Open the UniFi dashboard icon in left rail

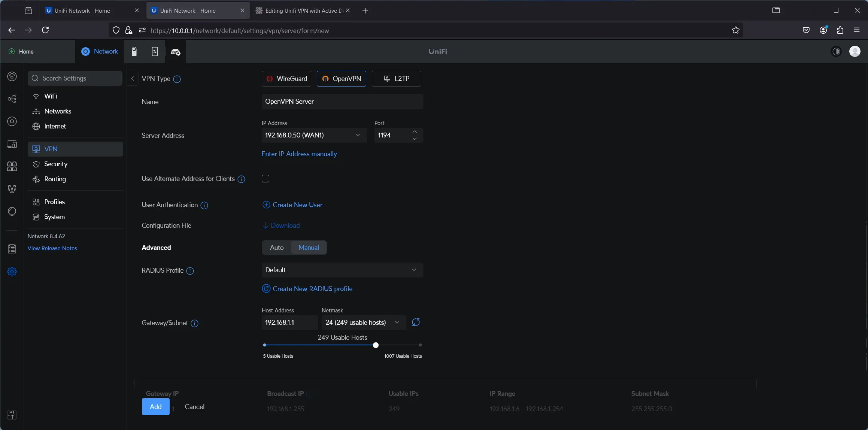[12, 76]
